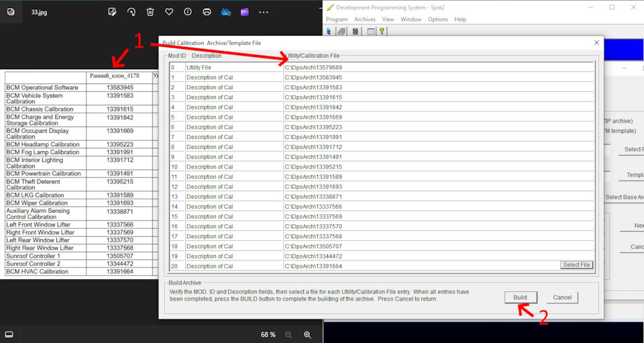Close the Build Calibration dialog
Screen dimensions: 644x343
(596, 43)
